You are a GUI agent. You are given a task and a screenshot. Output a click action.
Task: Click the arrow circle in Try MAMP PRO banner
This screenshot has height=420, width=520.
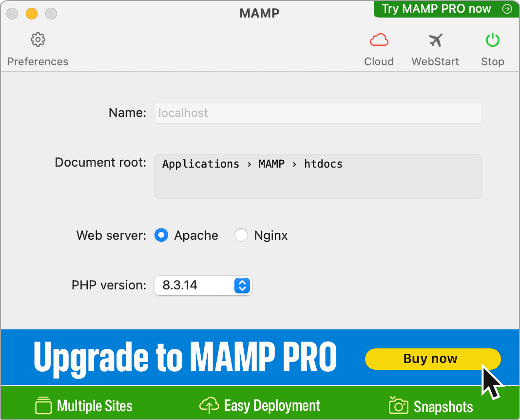[507, 9]
